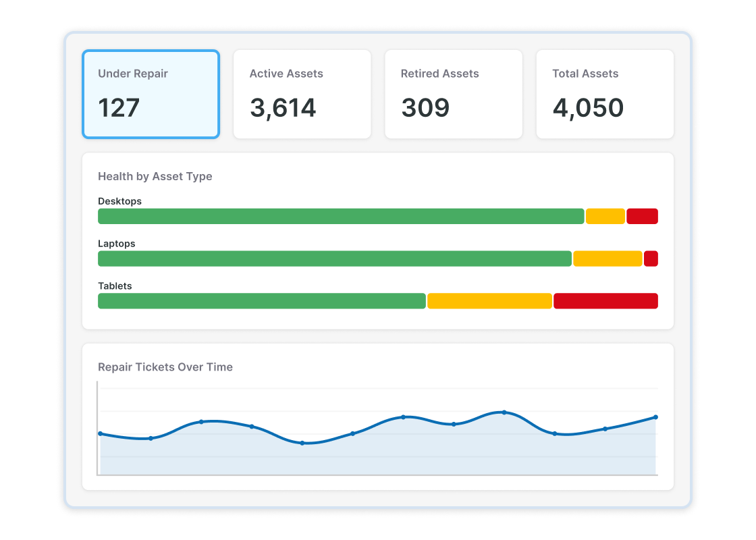Screen dimensions: 756x540
Task: Select the lowest data point on repair chart
Action: [302, 443]
